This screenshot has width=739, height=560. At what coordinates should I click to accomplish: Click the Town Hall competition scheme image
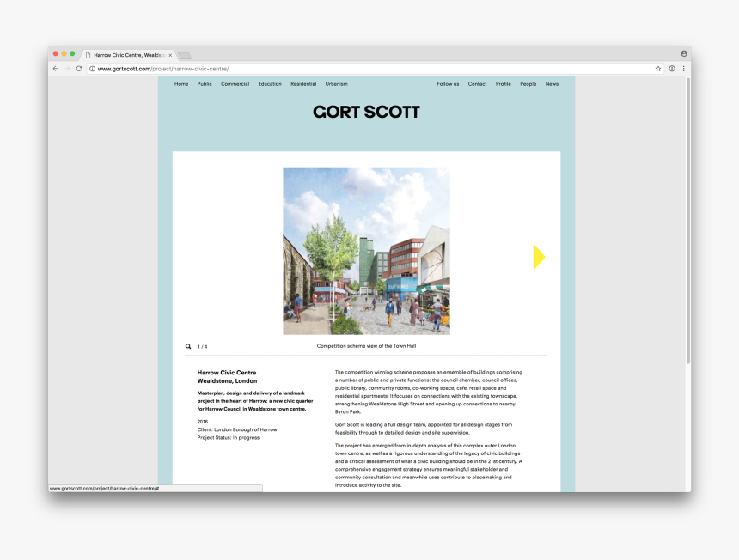366,251
